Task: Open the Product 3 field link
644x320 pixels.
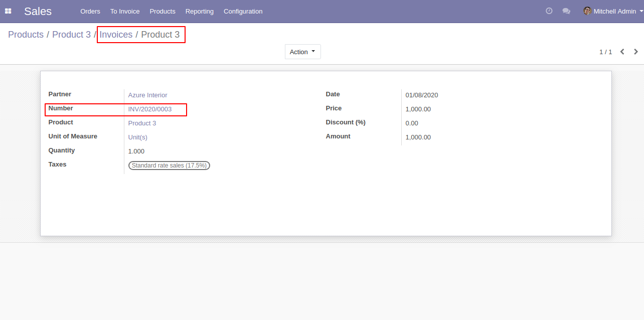Action: tap(142, 123)
